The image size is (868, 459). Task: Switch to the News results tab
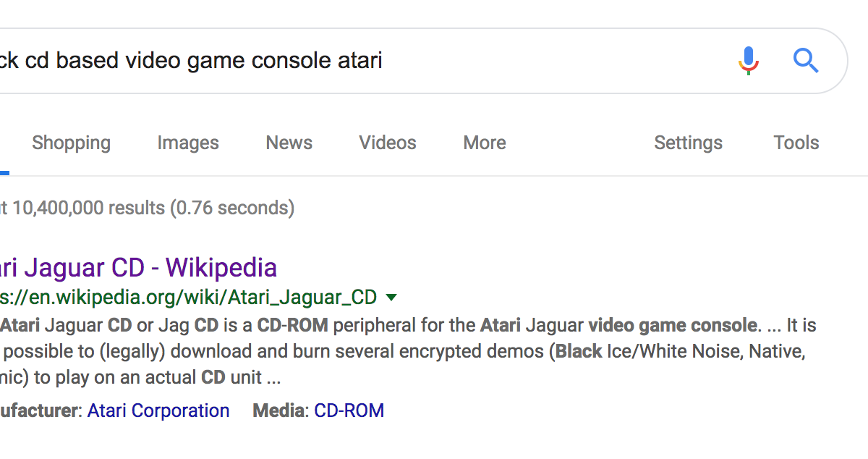click(289, 143)
